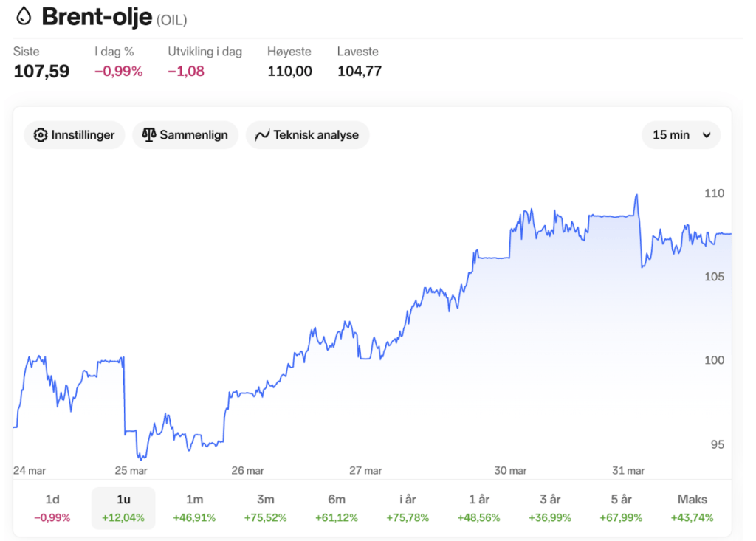Click the price peak near 110 on the chart

coord(636,196)
